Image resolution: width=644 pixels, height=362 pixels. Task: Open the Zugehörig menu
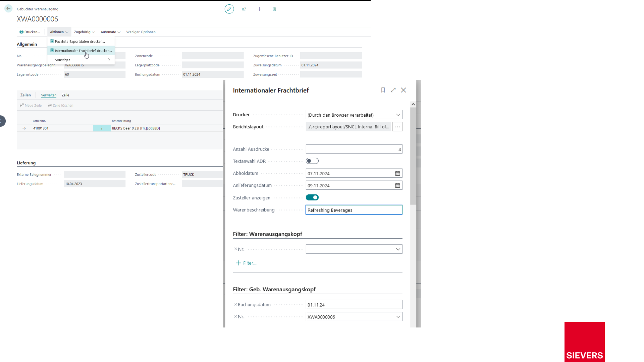click(84, 32)
